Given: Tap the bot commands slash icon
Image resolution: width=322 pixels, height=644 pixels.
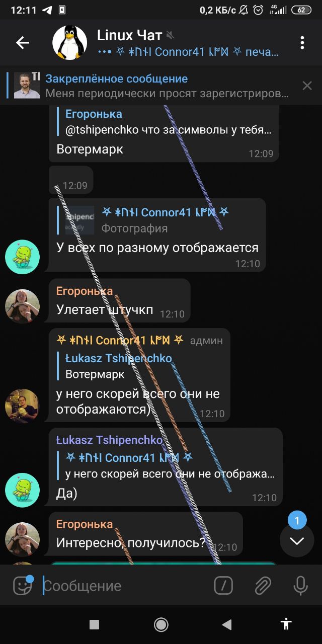Looking at the screenshot, I should point(223,585).
